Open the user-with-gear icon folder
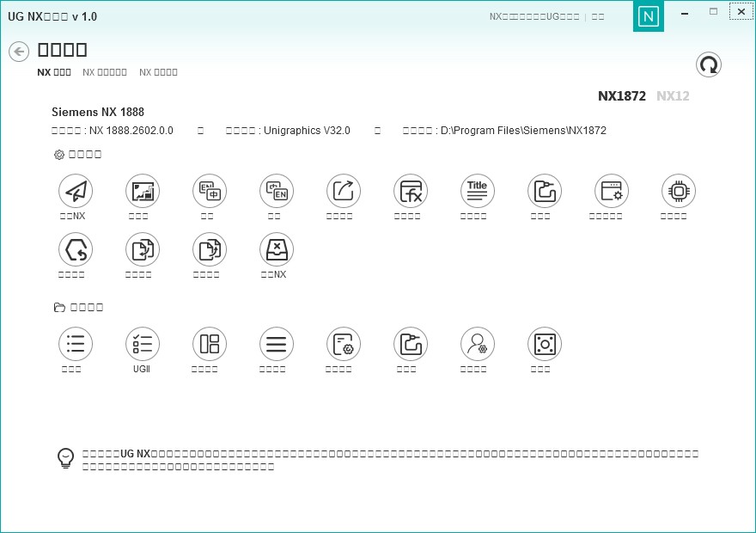 (478, 344)
